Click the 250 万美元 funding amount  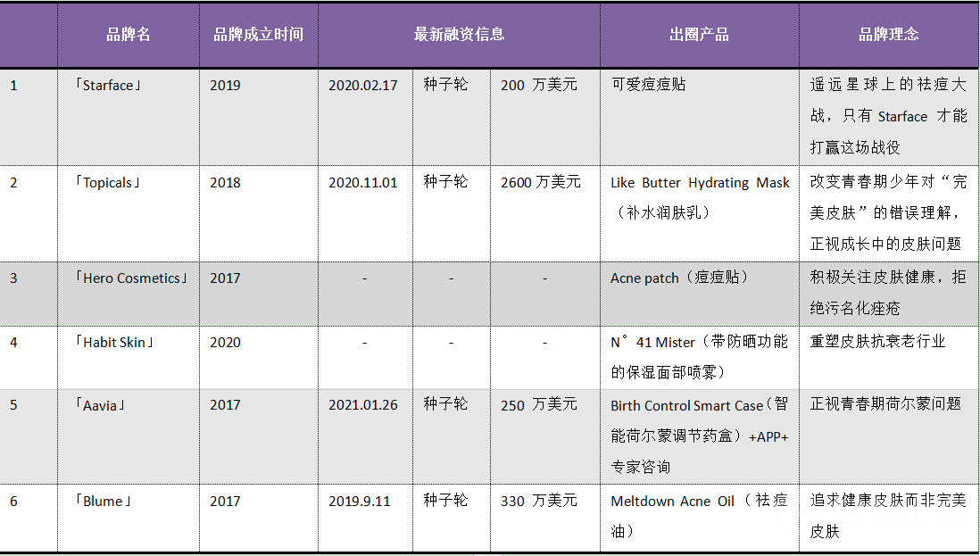(x=539, y=405)
